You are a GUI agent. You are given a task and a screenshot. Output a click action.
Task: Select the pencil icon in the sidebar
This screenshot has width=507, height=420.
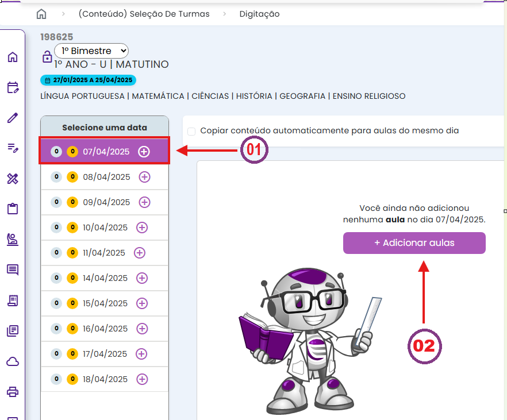tap(13, 118)
